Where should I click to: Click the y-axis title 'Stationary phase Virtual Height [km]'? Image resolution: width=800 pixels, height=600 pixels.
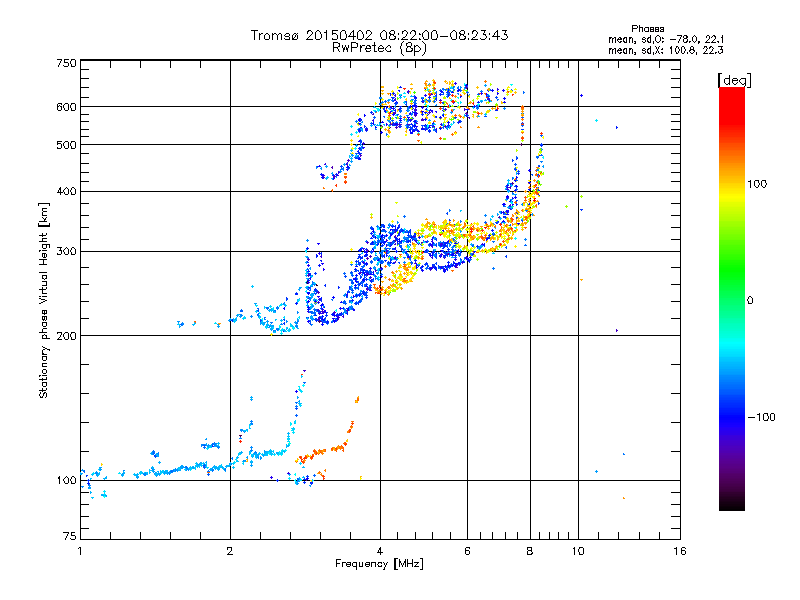tap(43, 301)
